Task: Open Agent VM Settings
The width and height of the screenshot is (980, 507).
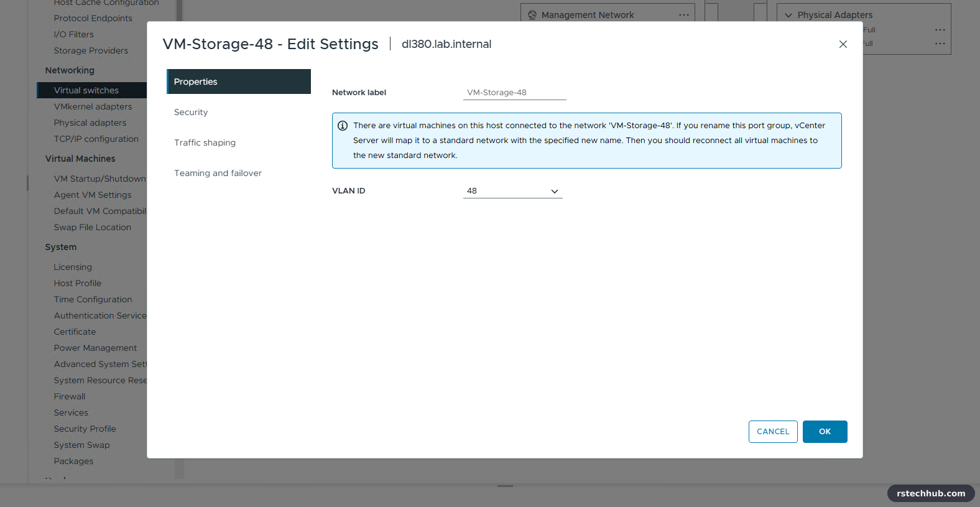Action: [93, 195]
